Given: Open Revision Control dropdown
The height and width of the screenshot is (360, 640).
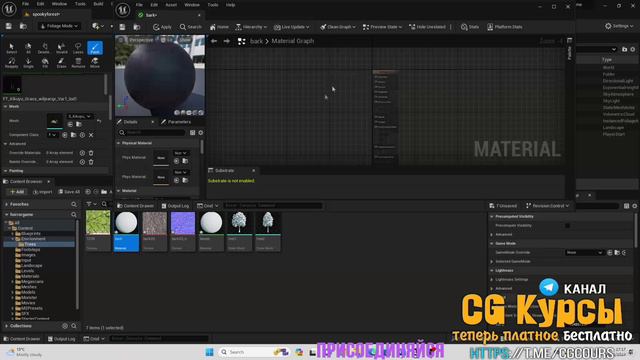Looking at the screenshot, I should click(548, 206).
